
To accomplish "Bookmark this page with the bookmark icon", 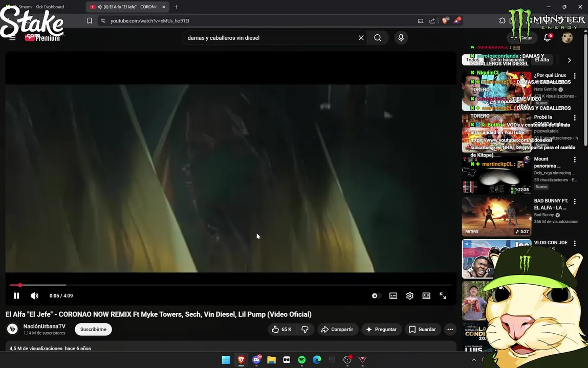I will pyautogui.click(x=89, y=21).
